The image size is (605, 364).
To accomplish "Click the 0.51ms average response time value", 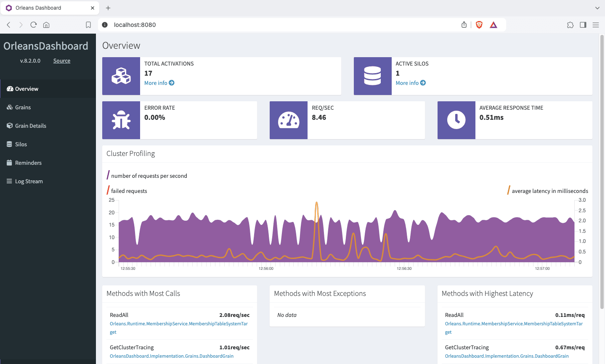I will click(x=491, y=117).
